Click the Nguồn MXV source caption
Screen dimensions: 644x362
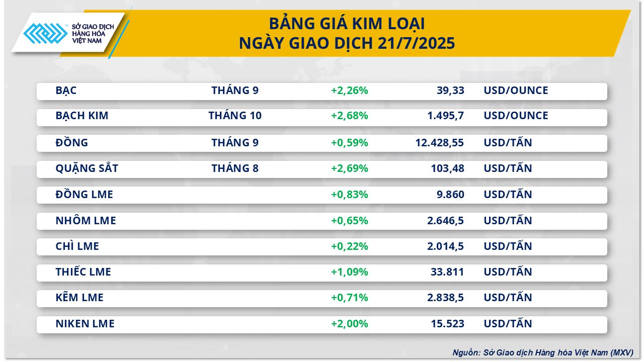(543, 353)
